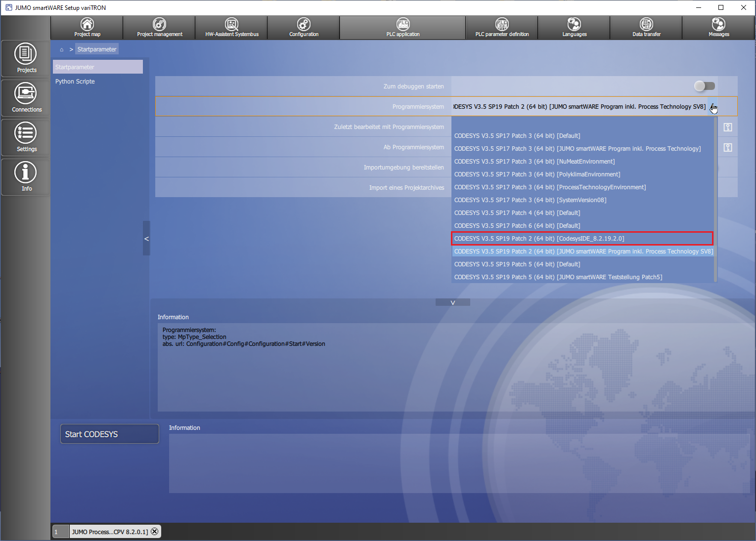This screenshot has height=541, width=756.
Task: Close the JUMO Process project tab
Action: pyautogui.click(x=155, y=532)
